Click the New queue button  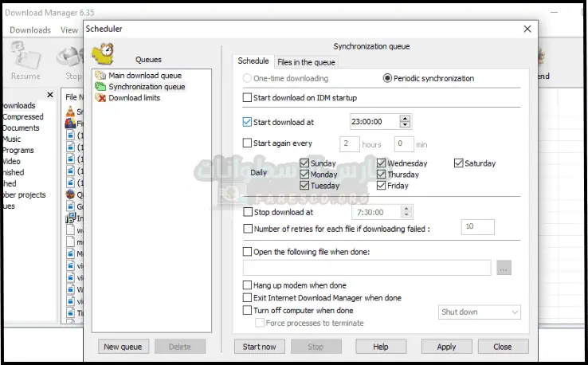pyautogui.click(x=123, y=347)
